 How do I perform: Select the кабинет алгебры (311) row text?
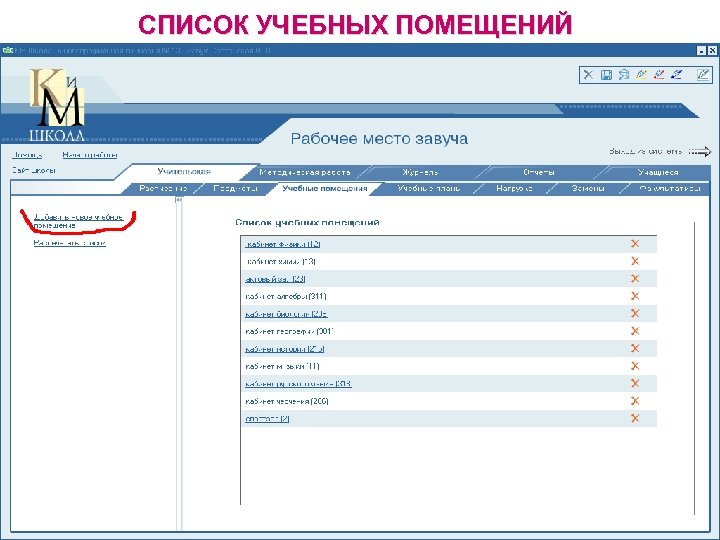(286, 297)
